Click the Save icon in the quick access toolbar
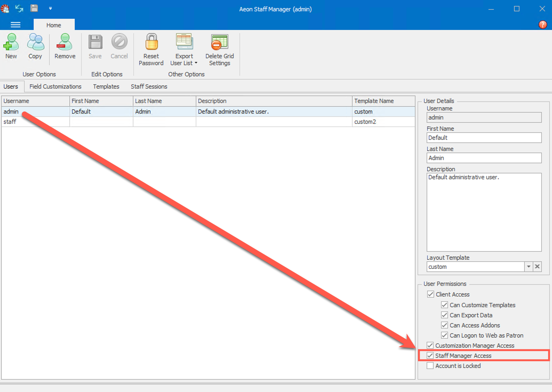Image resolution: width=552 pixels, height=392 pixels. click(34, 8)
